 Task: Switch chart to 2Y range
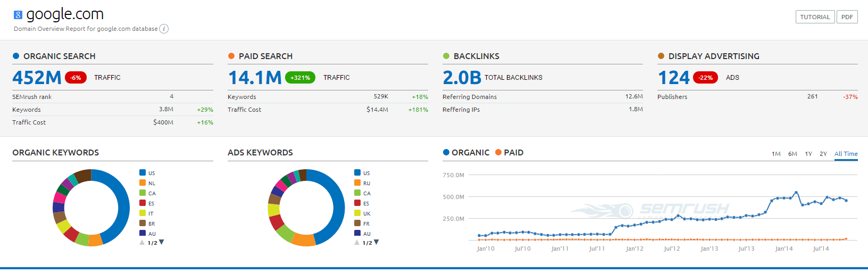click(823, 154)
